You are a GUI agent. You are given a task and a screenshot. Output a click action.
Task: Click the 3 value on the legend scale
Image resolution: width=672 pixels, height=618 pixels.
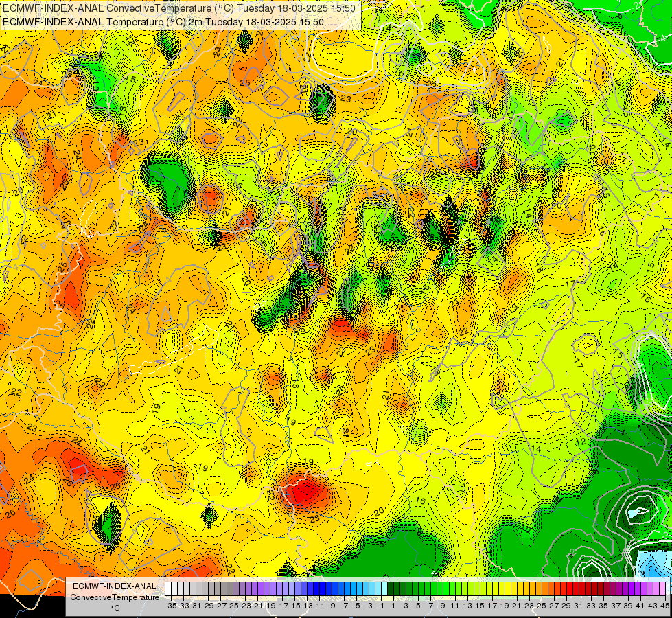tap(406, 606)
